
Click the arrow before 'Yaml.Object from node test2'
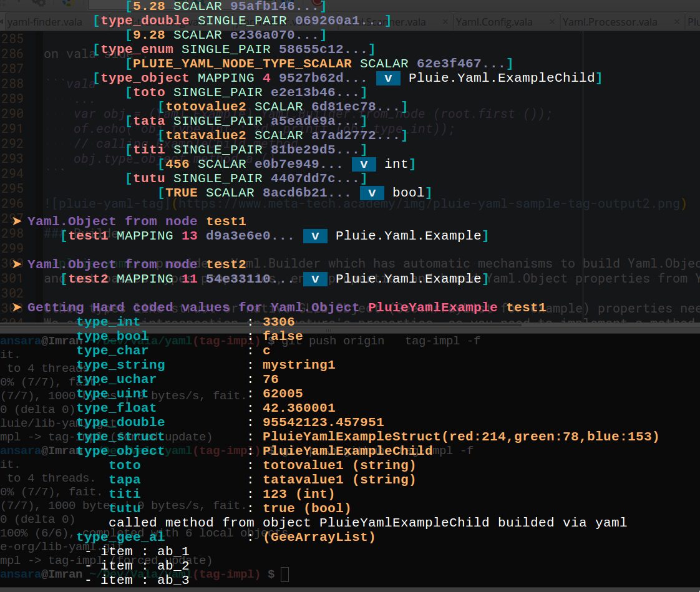17,264
